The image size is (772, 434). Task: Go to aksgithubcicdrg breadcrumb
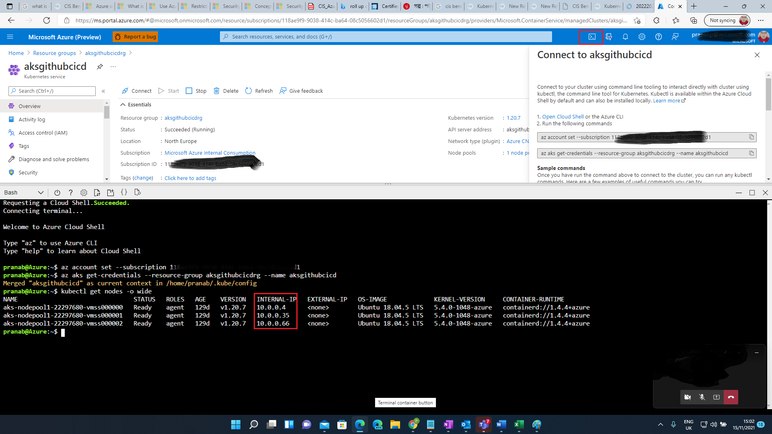coord(105,53)
